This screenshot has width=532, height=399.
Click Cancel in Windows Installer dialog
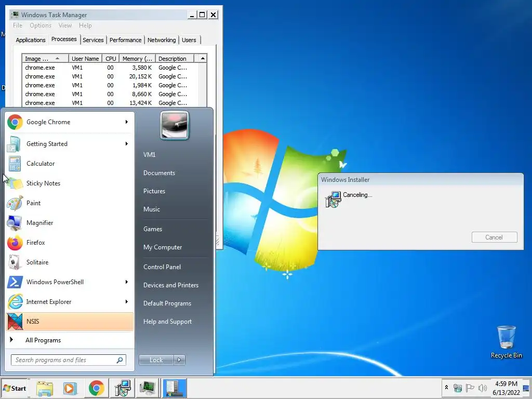click(495, 237)
